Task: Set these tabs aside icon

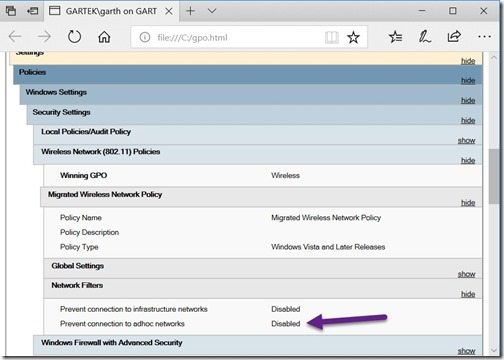Action: coord(32,11)
